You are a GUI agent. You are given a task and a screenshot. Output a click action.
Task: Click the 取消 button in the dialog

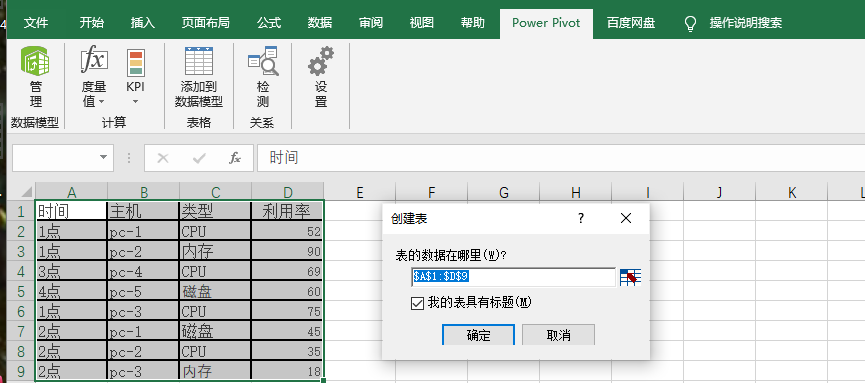pos(558,334)
